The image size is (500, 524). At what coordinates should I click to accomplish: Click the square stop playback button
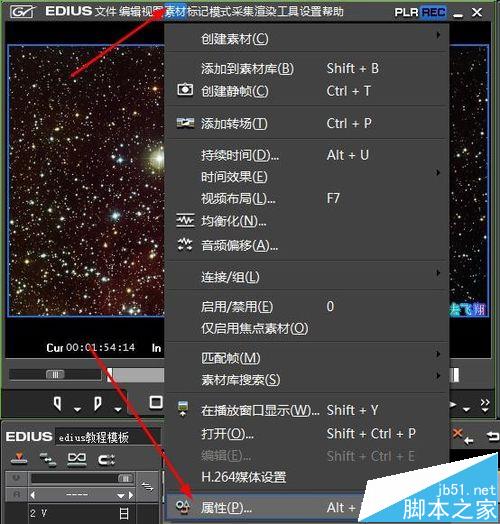(156, 402)
